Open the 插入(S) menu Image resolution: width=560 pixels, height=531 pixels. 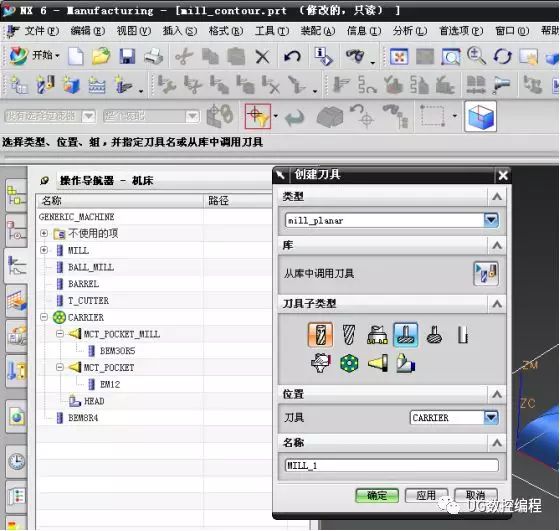(180, 31)
